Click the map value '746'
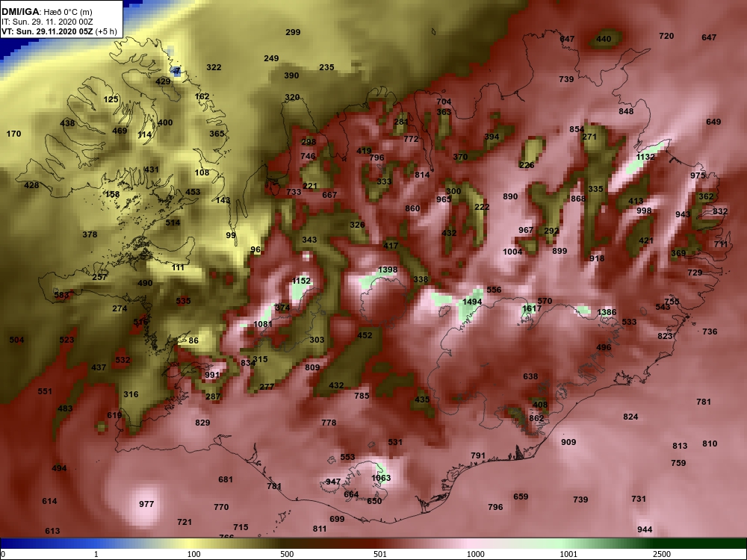 308,156
